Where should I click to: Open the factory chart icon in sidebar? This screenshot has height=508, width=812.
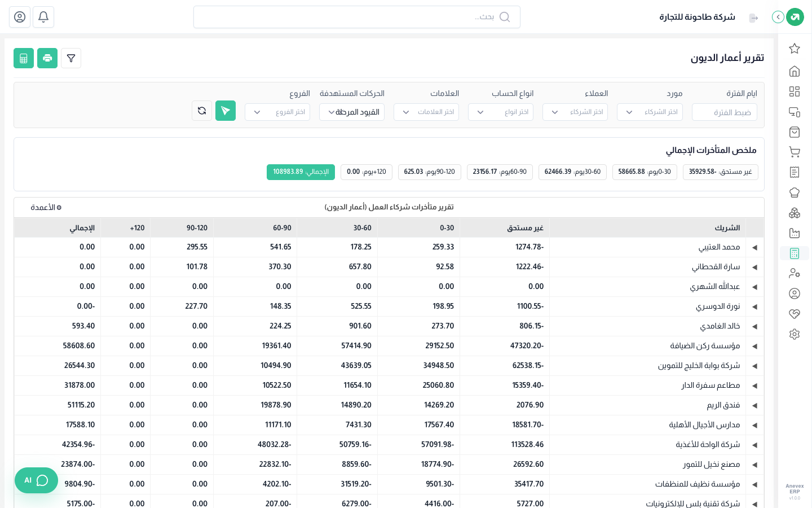point(795,233)
